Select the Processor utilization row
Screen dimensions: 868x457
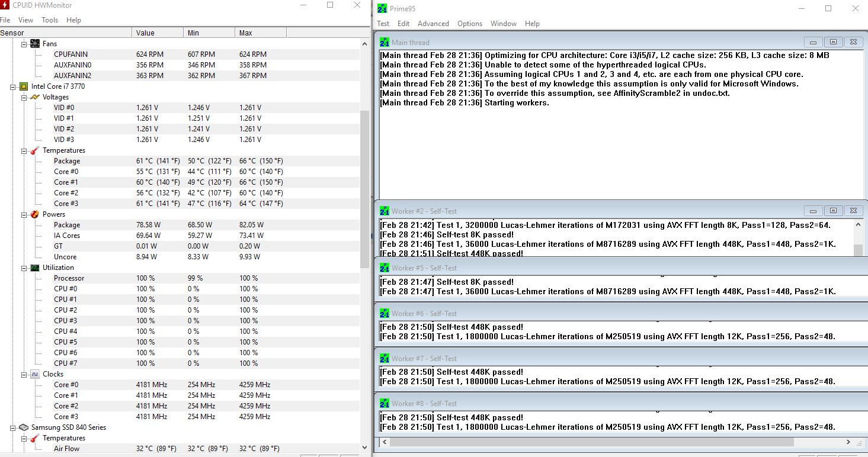click(180, 278)
